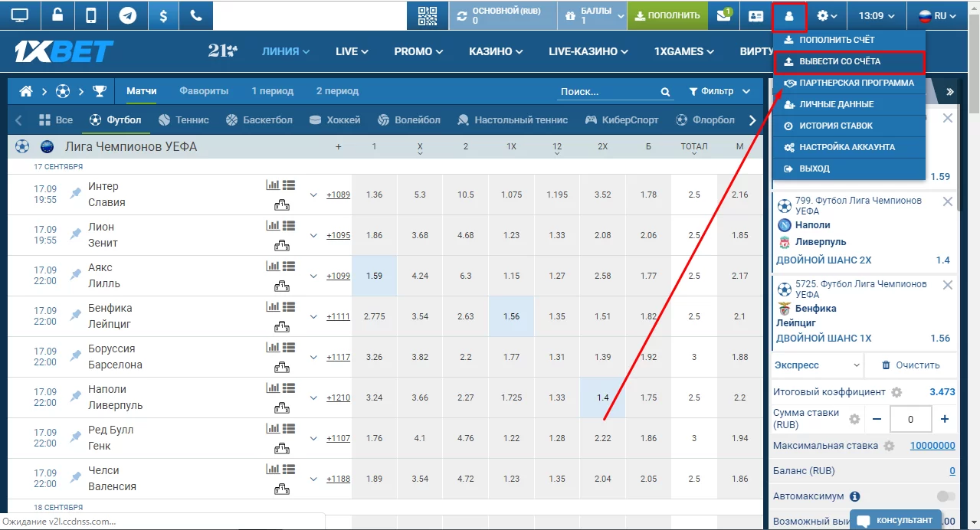Switch to the Фавориты tab
980x530 pixels.
coord(204,91)
